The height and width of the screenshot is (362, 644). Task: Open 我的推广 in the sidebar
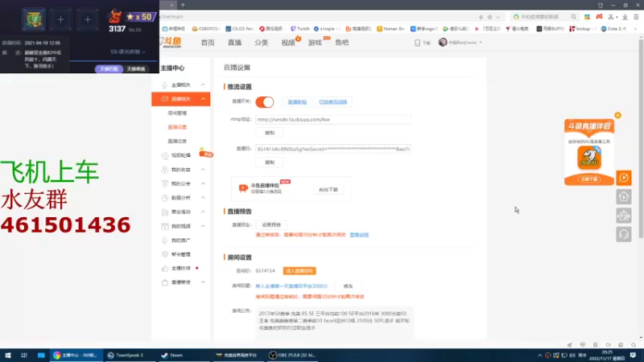pyautogui.click(x=180, y=240)
